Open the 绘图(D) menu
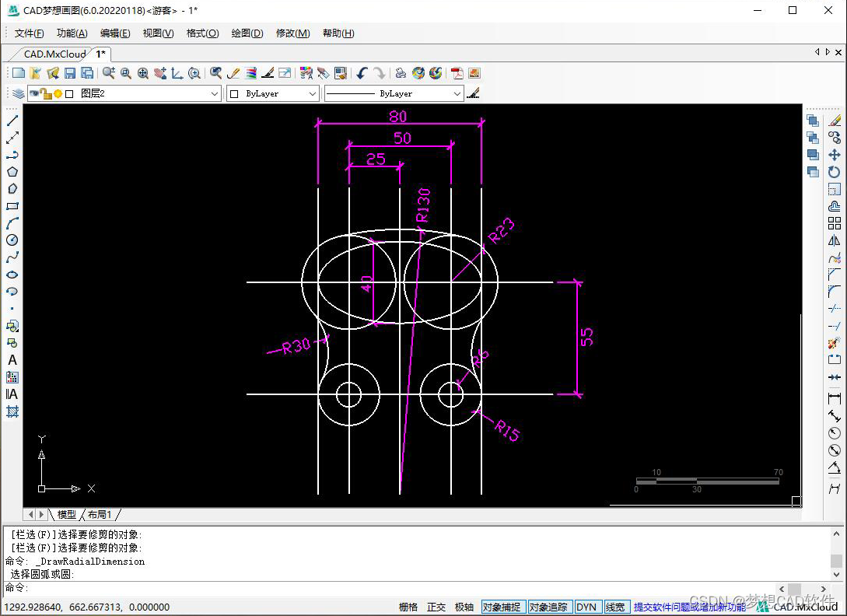The width and height of the screenshot is (847, 616). [x=247, y=33]
